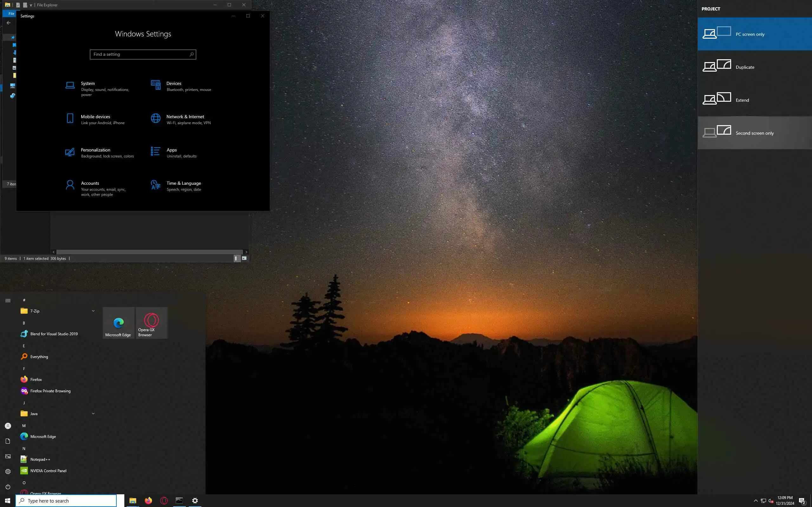Open Personalization settings
The image size is (812, 507).
coord(95,150)
